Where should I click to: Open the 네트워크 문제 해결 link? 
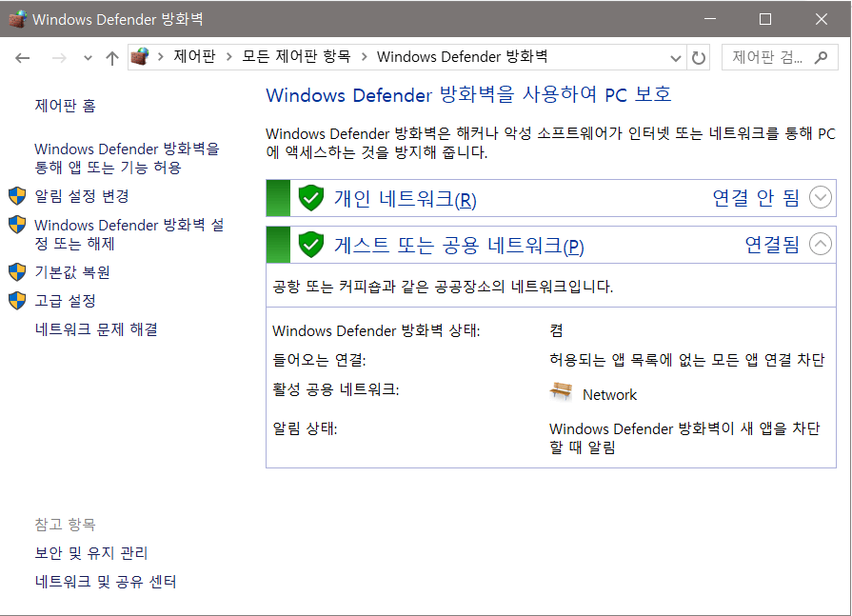96,329
